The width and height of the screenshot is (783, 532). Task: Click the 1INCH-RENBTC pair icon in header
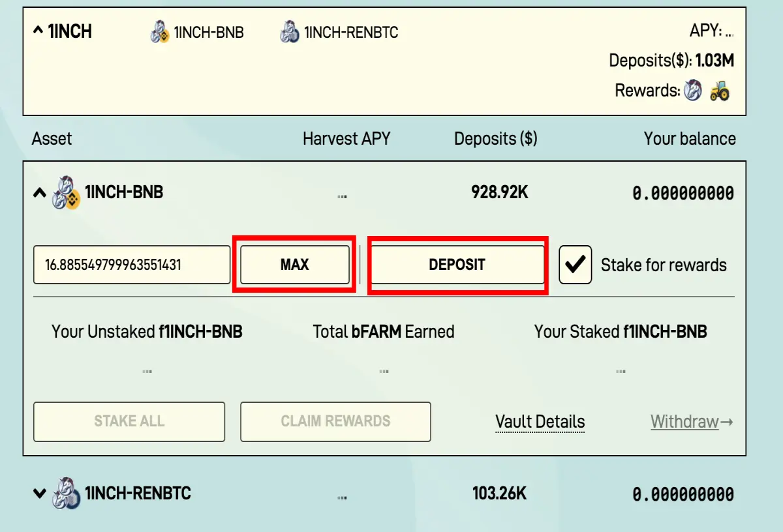tap(290, 31)
